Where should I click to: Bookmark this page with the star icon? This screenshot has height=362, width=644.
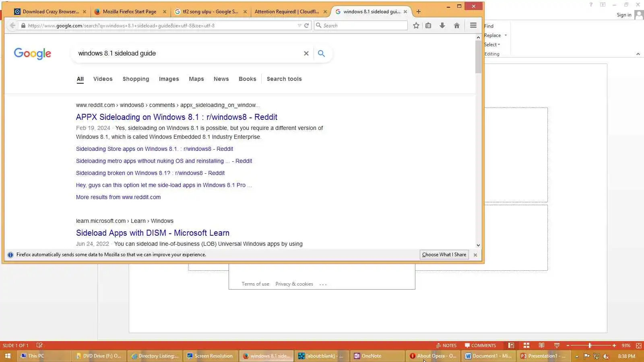[416, 25]
